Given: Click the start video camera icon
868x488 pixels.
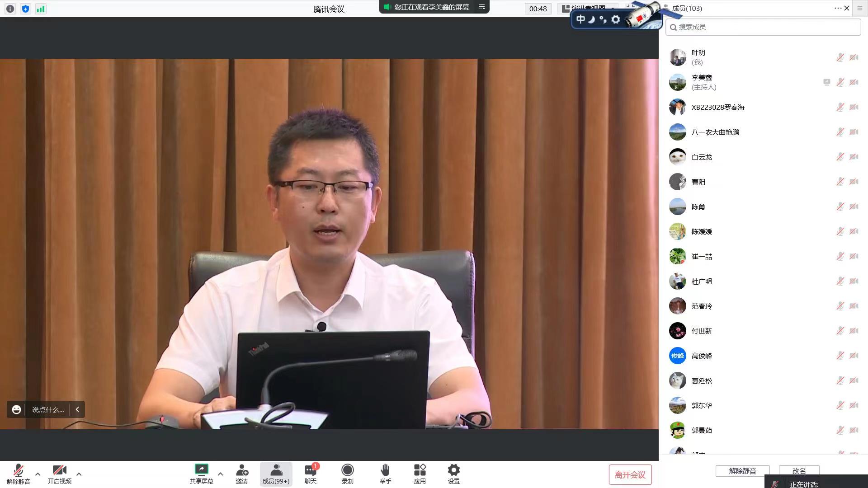Looking at the screenshot, I should point(59,471).
